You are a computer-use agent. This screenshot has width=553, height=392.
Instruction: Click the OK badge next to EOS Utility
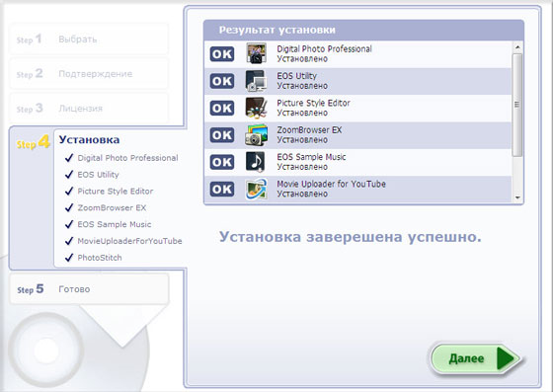222,81
